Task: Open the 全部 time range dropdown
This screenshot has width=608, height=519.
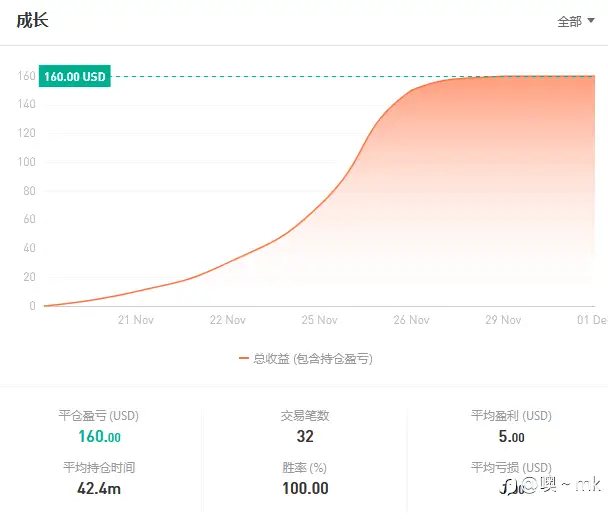Action: point(576,21)
